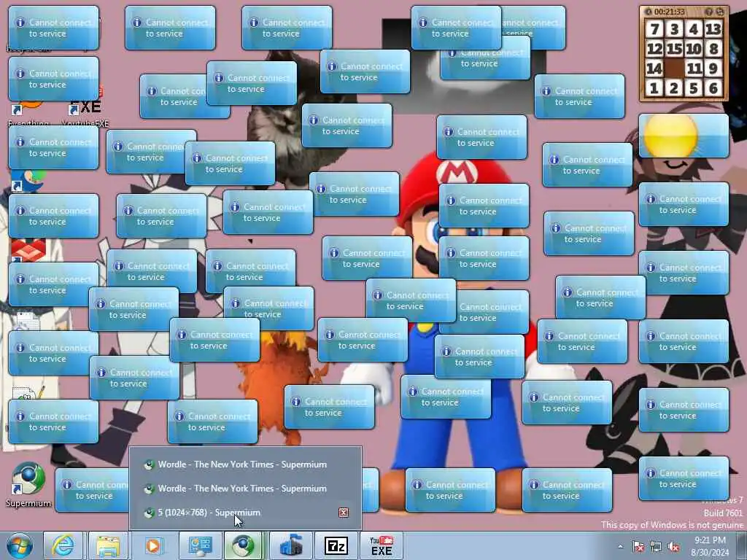
Task: Open the taskbar clock showing 9:21 PM
Action: pyautogui.click(x=710, y=546)
